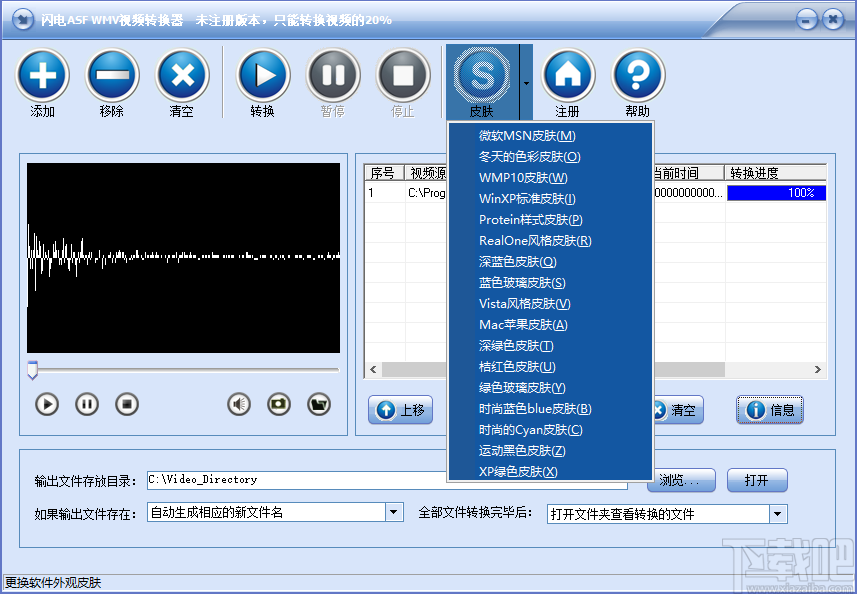The image size is (857, 594).
Task: Select WinXP标准皮肤 skin
Action: coord(550,198)
